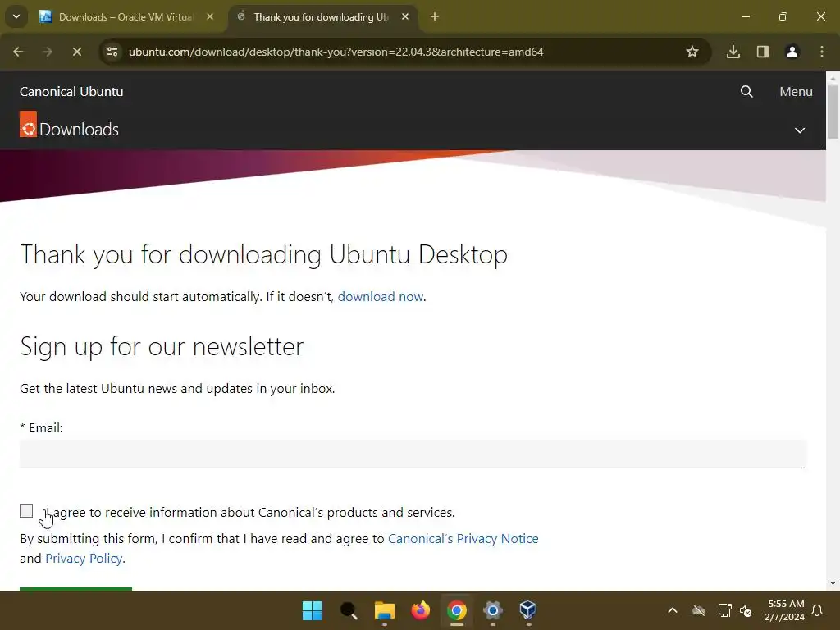Close the Thank you for downloading tab
The width and height of the screenshot is (840, 630).
click(405, 16)
